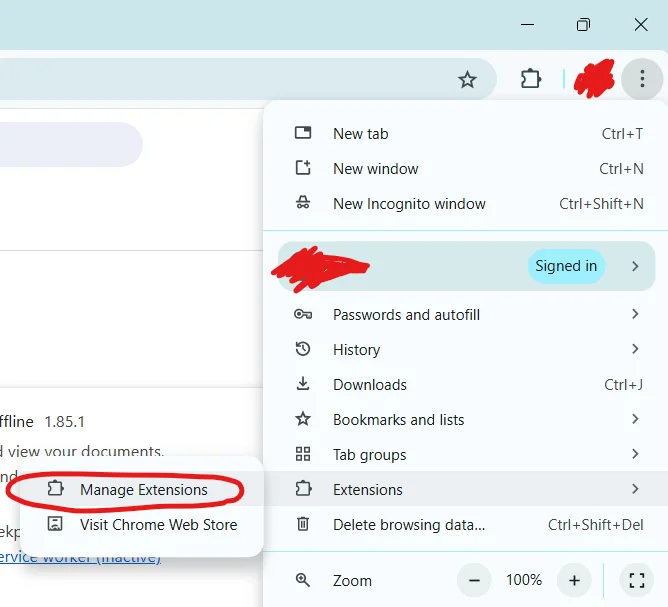Expand the Passwords and autofill chevron
Viewport: 668px width, 607px height.
[635, 314]
